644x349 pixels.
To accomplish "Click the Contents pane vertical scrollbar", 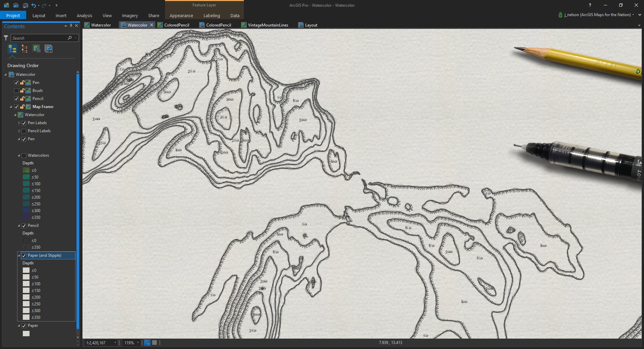I will click(x=78, y=201).
